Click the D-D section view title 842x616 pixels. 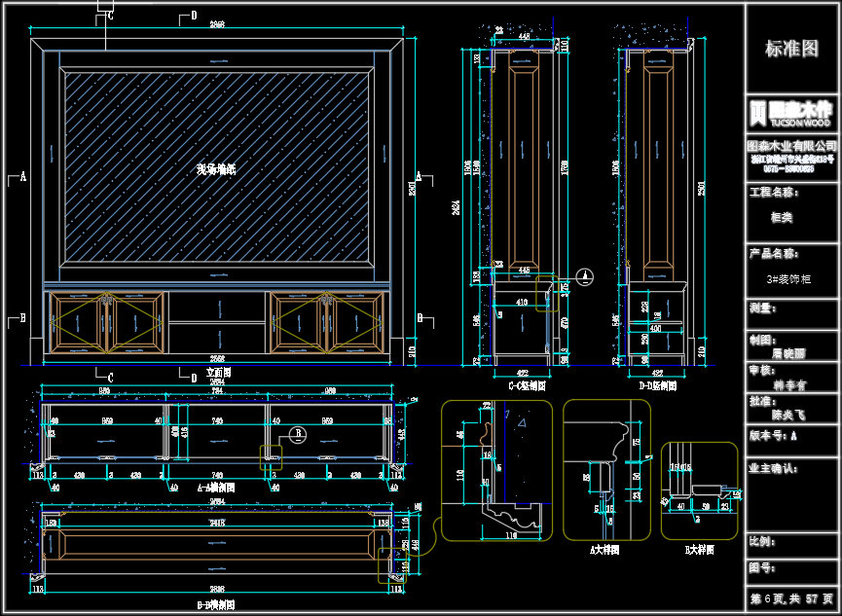coord(658,386)
